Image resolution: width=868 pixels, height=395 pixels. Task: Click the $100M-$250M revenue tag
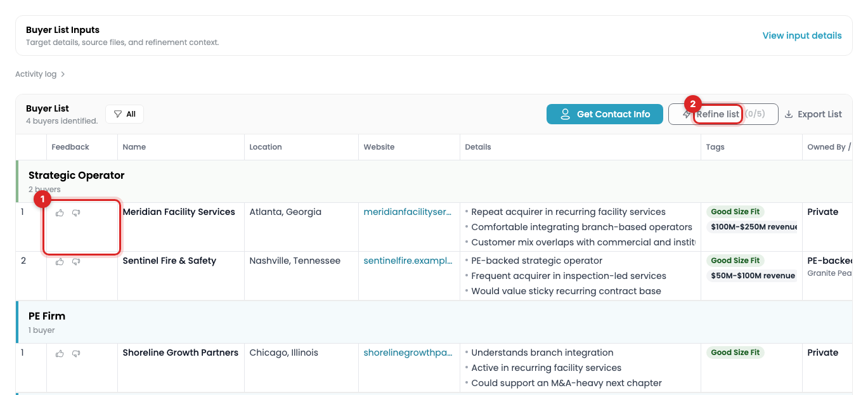pos(753,227)
